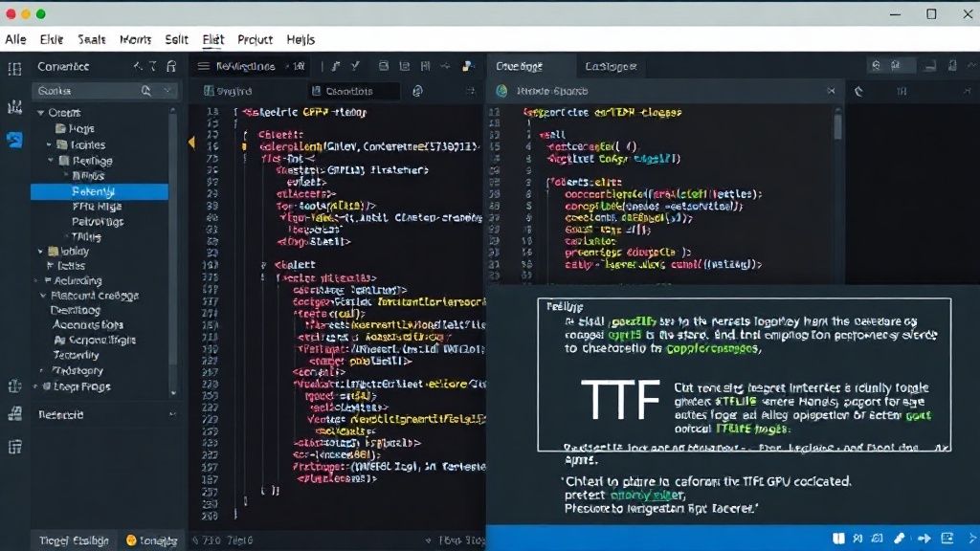Viewport: 980px width, 551px height.
Task: Open the Selit menu
Action: (177, 39)
